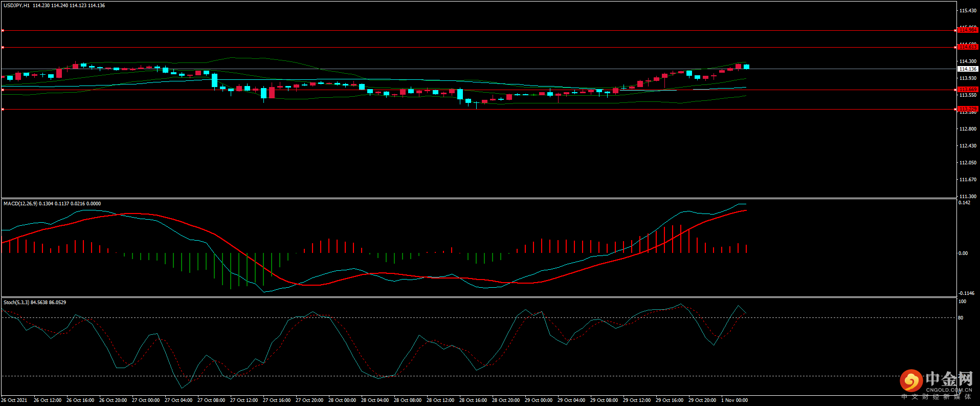The width and height of the screenshot is (980, 406).
Task: Click the Stoch(5,3,3) indicator label
Action: coord(16,303)
